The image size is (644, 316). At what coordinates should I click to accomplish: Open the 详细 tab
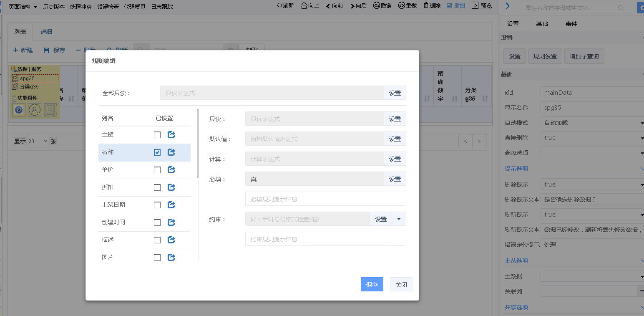tap(46, 32)
